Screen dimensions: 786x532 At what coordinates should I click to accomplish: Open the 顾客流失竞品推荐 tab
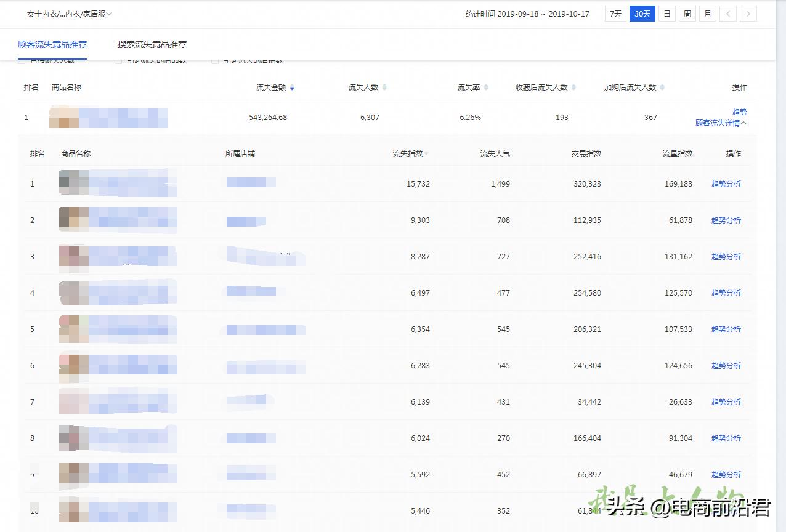point(52,44)
